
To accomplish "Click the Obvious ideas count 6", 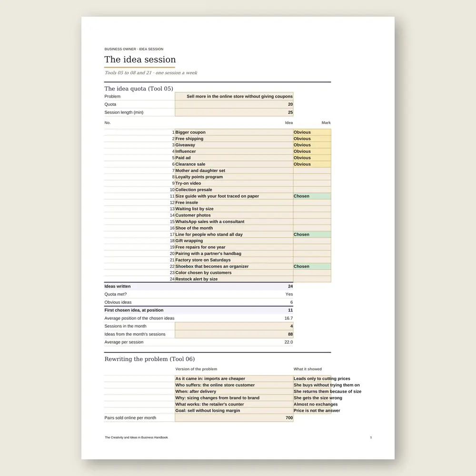I will pyautogui.click(x=291, y=302).
